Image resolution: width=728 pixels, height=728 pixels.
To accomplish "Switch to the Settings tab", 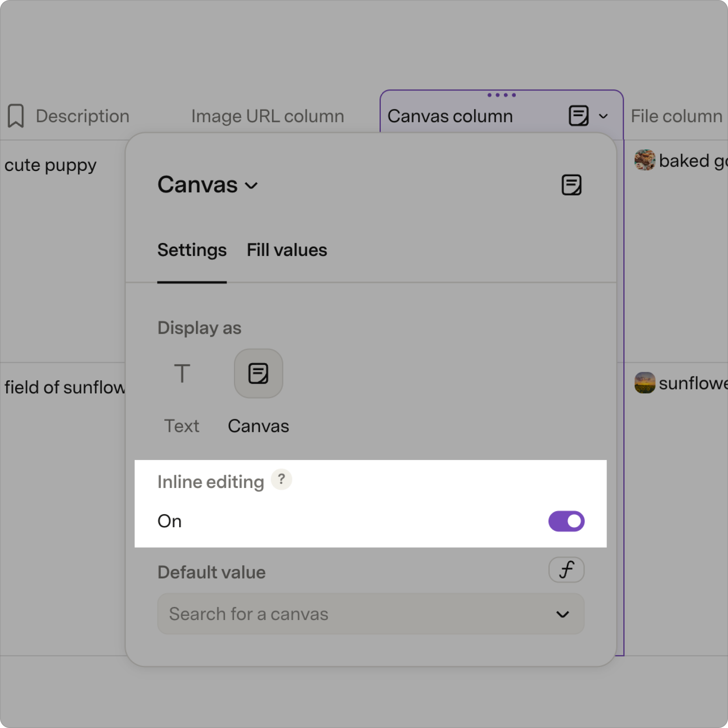I will (x=192, y=250).
